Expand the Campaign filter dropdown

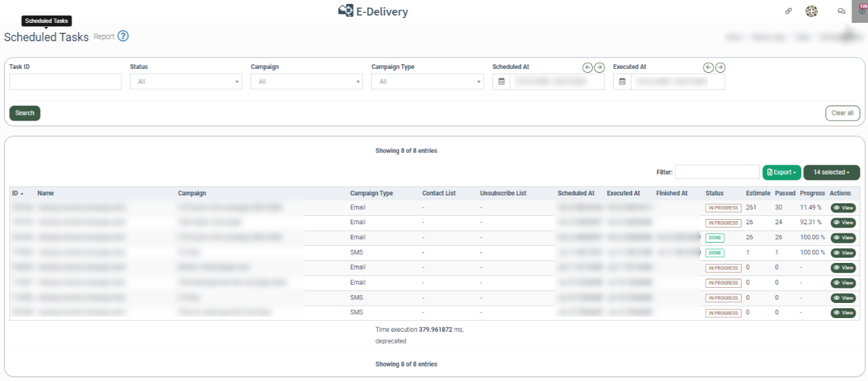[306, 82]
